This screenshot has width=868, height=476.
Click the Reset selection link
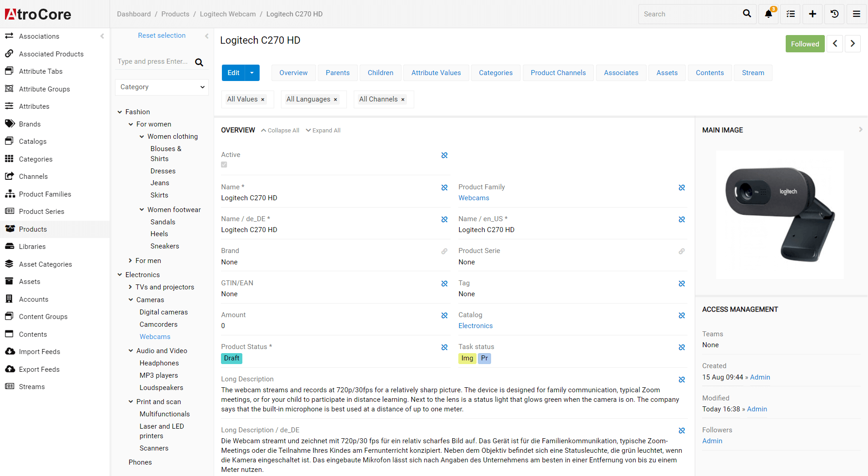[162, 35]
